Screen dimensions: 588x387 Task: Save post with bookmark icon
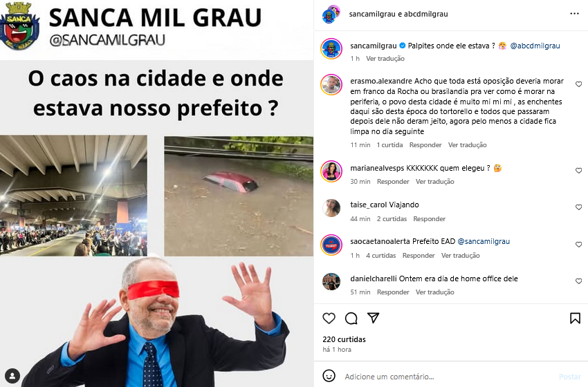(575, 318)
